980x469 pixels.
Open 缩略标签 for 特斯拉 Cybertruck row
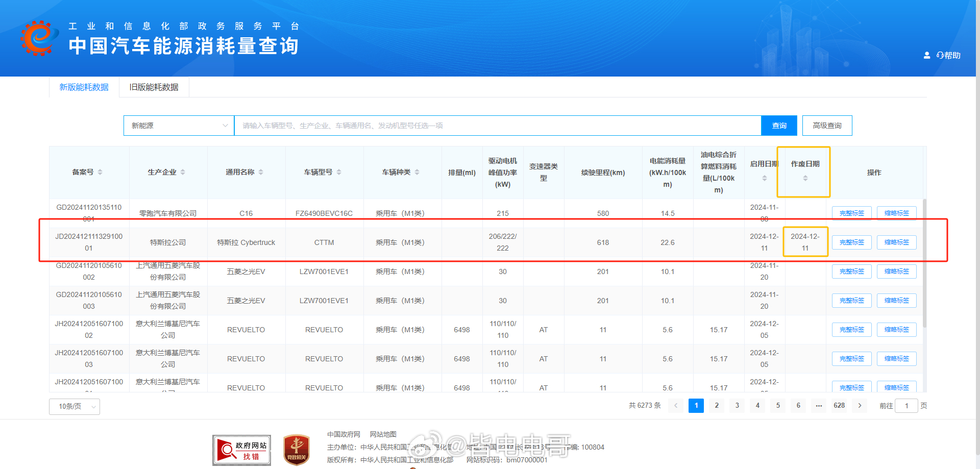(897, 242)
